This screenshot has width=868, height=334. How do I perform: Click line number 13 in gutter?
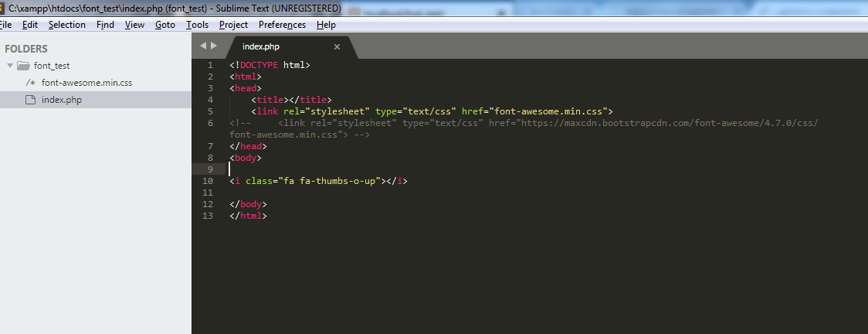coord(208,216)
